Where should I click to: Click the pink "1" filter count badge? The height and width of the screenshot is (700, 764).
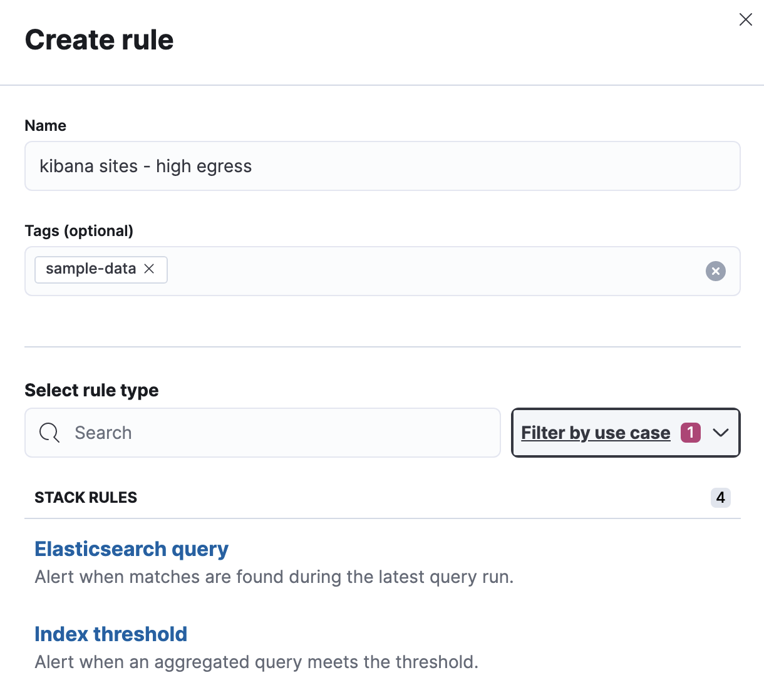click(690, 433)
